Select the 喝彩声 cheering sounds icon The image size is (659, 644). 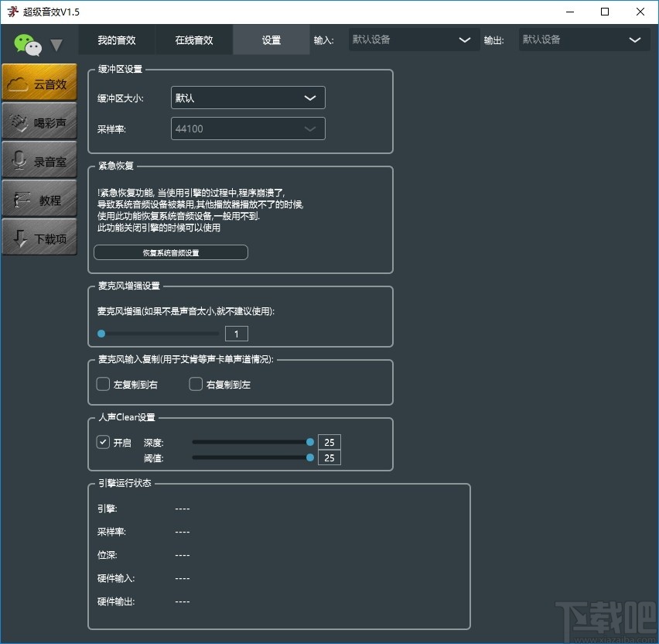click(39, 121)
